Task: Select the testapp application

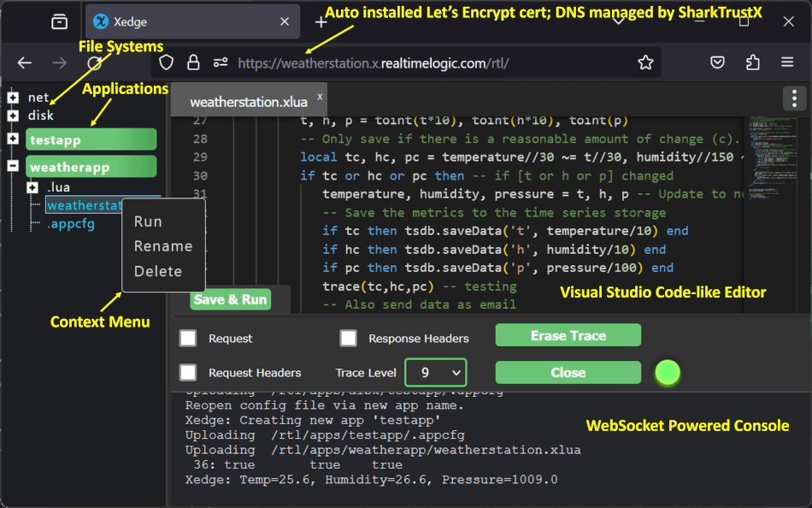Action: (91, 139)
